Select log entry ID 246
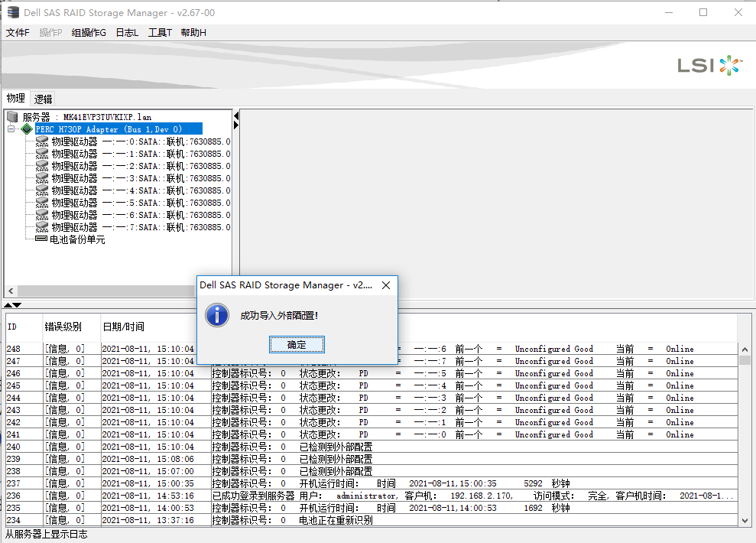 tap(372, 373)
